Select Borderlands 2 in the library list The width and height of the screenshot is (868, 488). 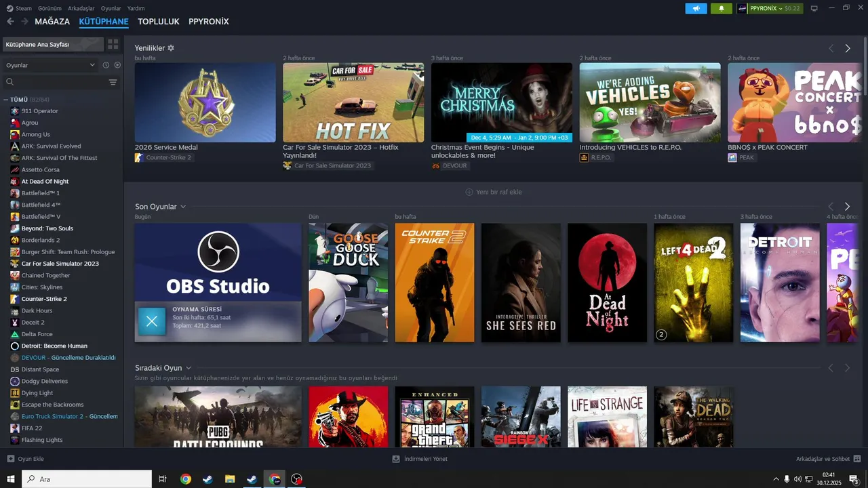click(41, 240)
